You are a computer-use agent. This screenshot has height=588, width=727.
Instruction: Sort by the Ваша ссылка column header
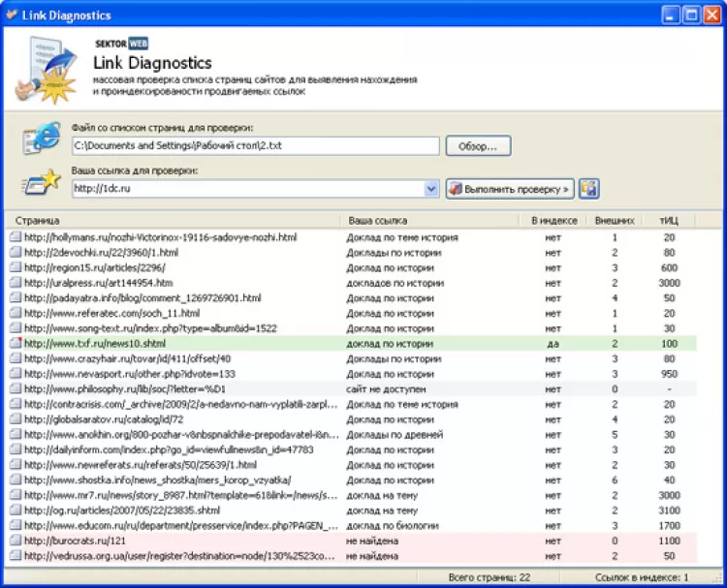(x=429, y=221)
